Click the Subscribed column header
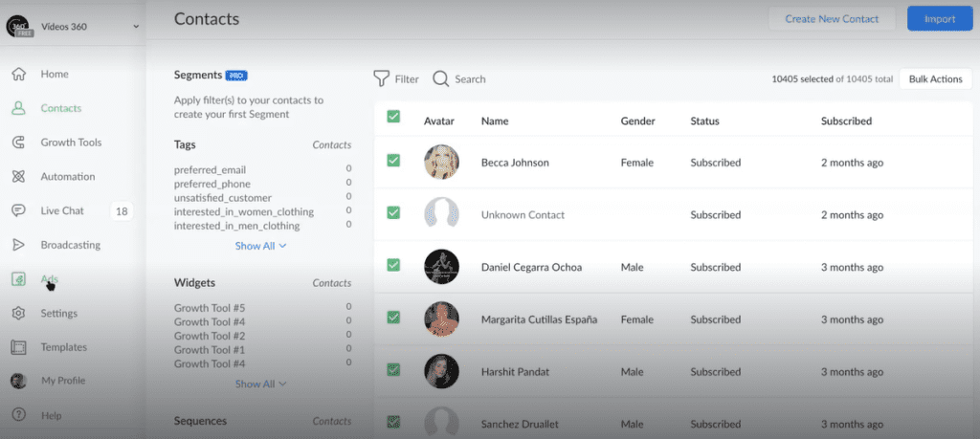 (x=846, y=121)
